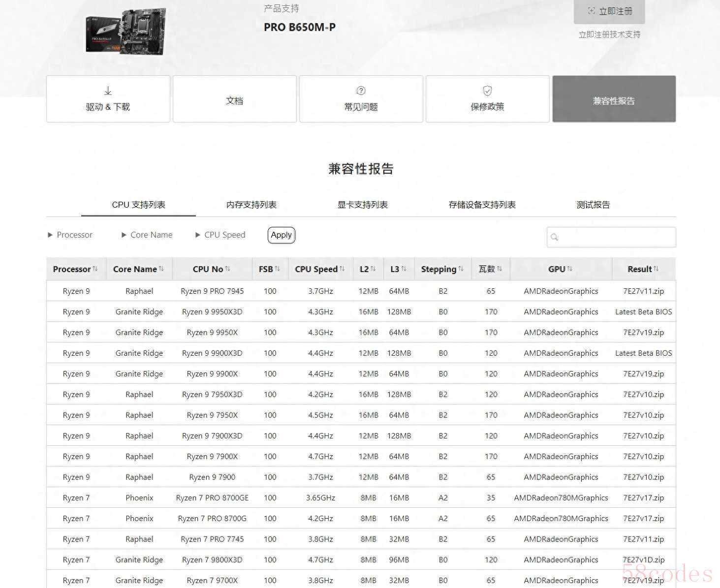Select the Ryzen 9 7900X3D cell
The width and height of the screenshot is (720, 588).
click(212, 435)
